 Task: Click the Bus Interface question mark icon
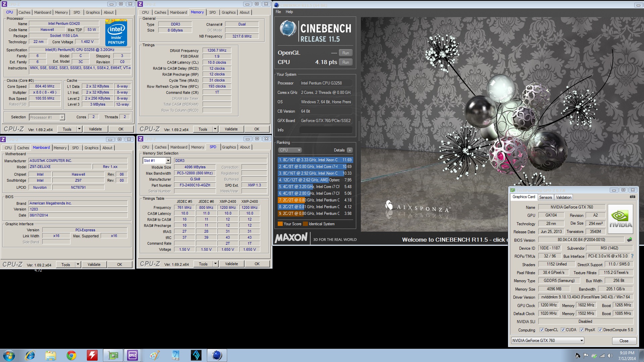coord(632,256)
